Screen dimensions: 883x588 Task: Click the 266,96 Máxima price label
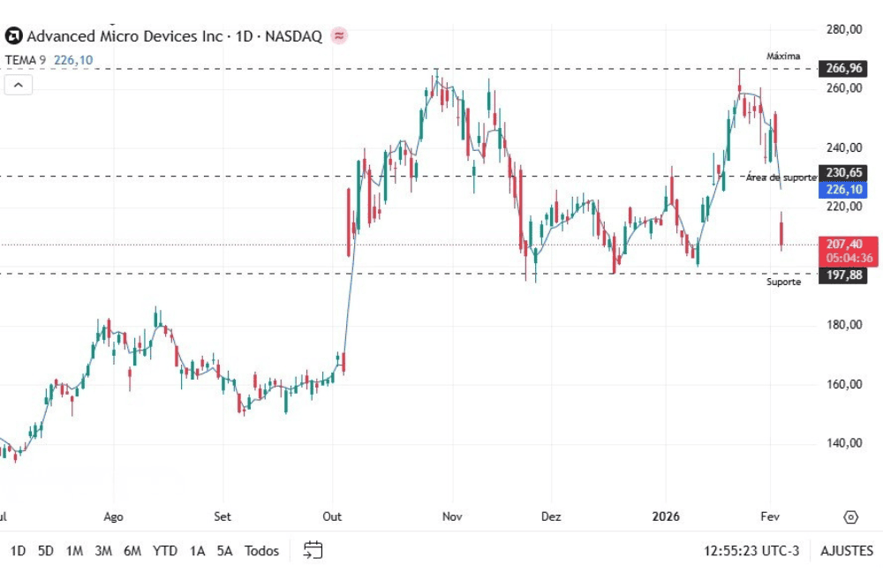coord(843,68)
